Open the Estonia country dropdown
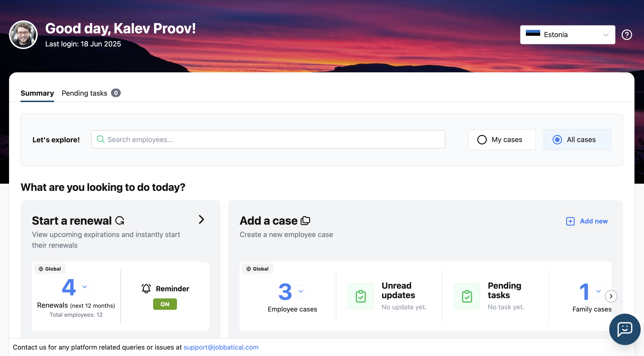 567,35
